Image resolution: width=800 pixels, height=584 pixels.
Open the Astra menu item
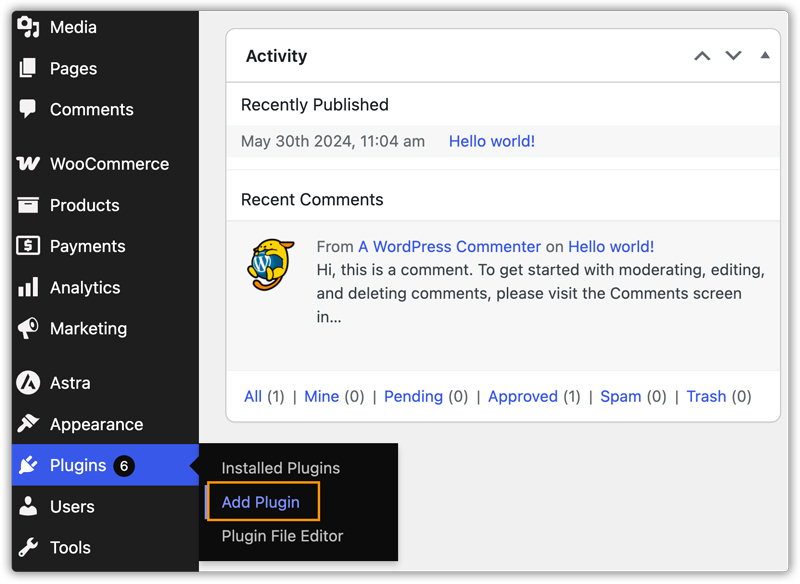[x=105, y=383]
